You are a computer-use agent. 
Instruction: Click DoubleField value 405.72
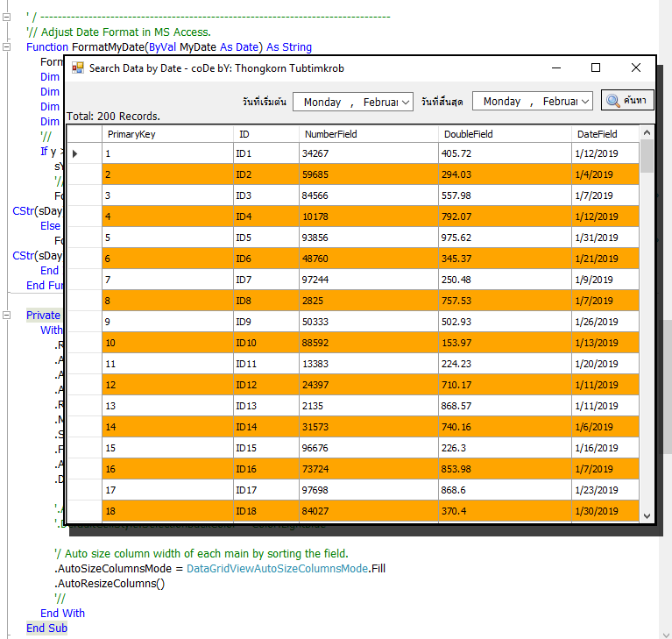pyautogui.click(x=505, y=153)
